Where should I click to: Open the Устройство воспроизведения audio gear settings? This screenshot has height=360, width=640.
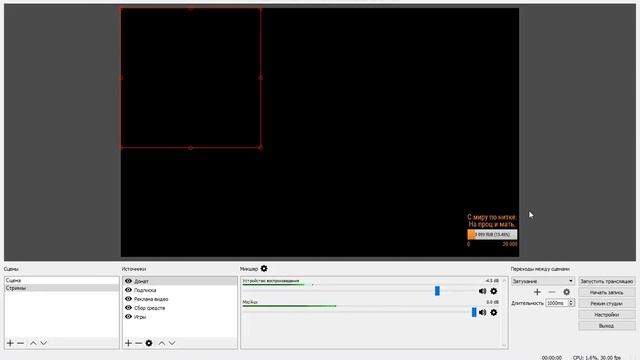[494, 291]
